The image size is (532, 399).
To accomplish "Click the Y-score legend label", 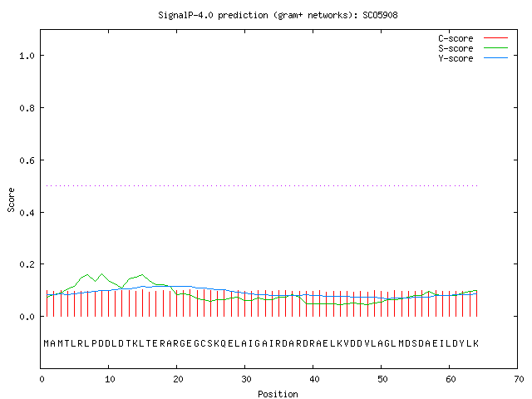I will 456,58.
